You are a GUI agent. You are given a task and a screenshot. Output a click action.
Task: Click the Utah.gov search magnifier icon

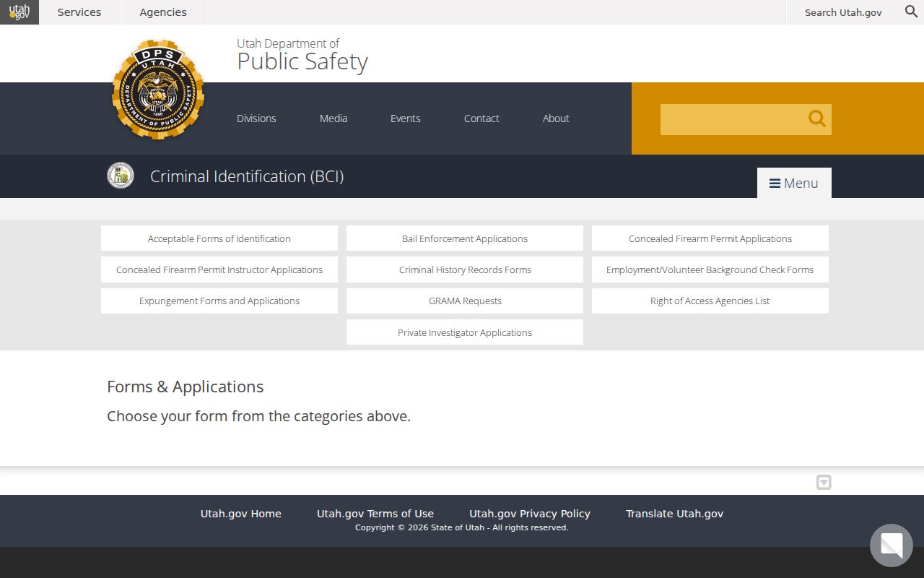911,12
